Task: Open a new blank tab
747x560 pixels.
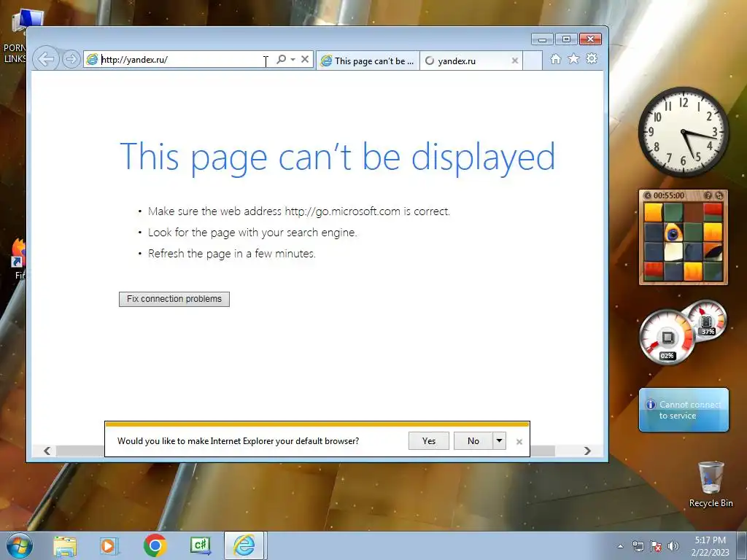Action: tap(533, 61)
